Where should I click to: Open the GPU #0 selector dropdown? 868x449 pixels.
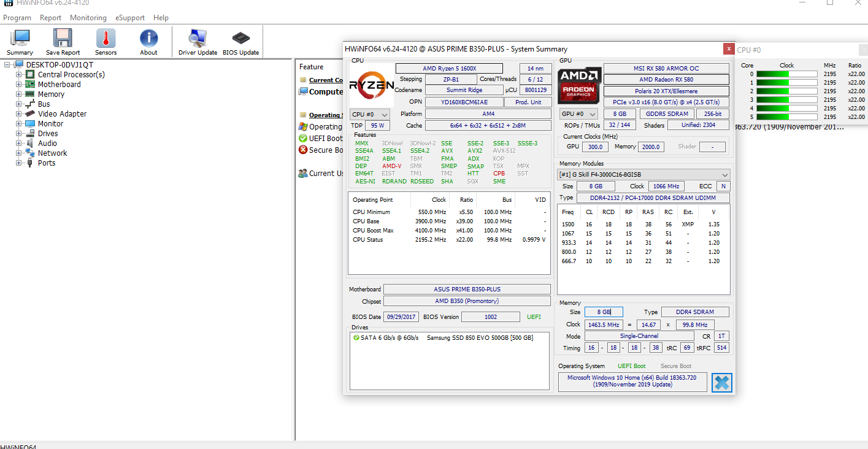click(579, 114)
